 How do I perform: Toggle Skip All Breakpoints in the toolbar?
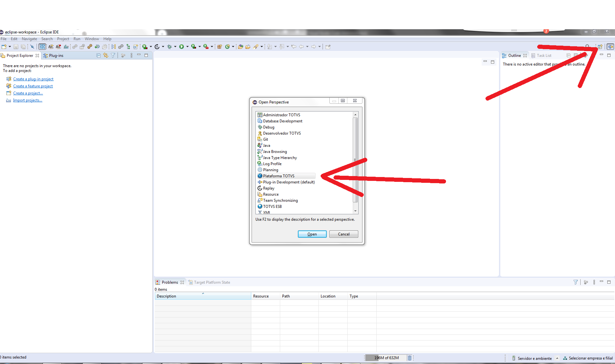coord(32,47)
